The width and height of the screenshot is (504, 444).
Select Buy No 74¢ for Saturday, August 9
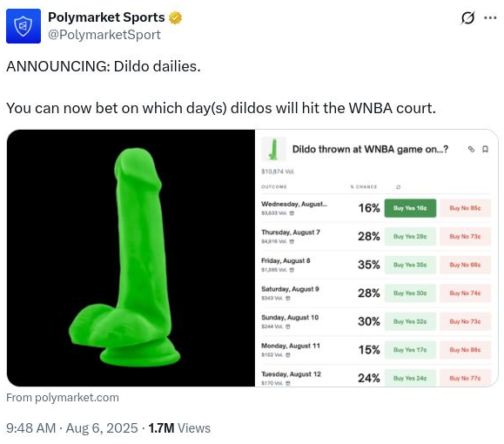(465, 293)
